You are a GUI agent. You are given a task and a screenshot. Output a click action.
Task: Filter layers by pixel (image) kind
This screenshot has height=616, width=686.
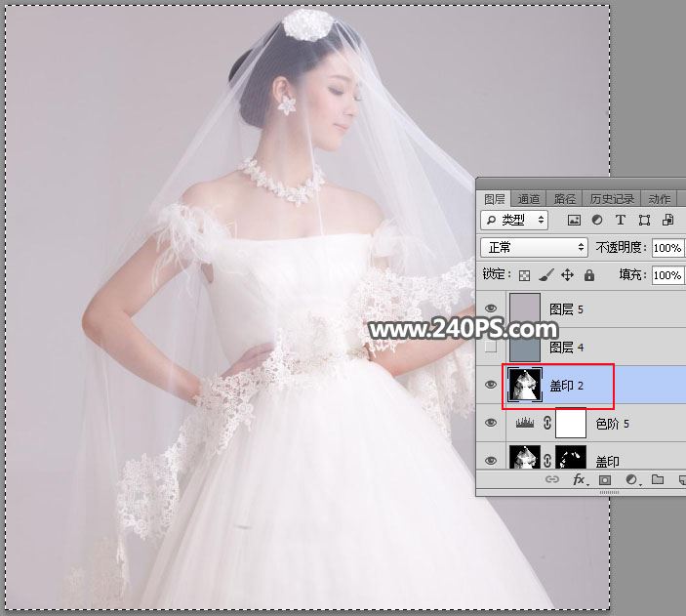(x=574, y=221)
